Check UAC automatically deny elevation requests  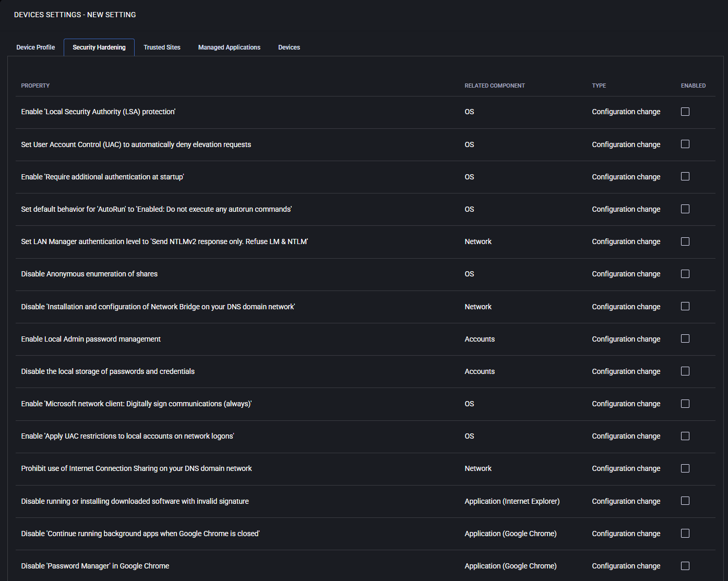685,144
